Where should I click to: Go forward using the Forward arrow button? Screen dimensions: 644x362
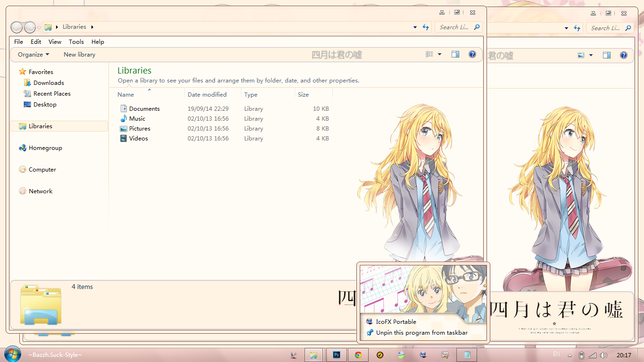pos(30,27)
